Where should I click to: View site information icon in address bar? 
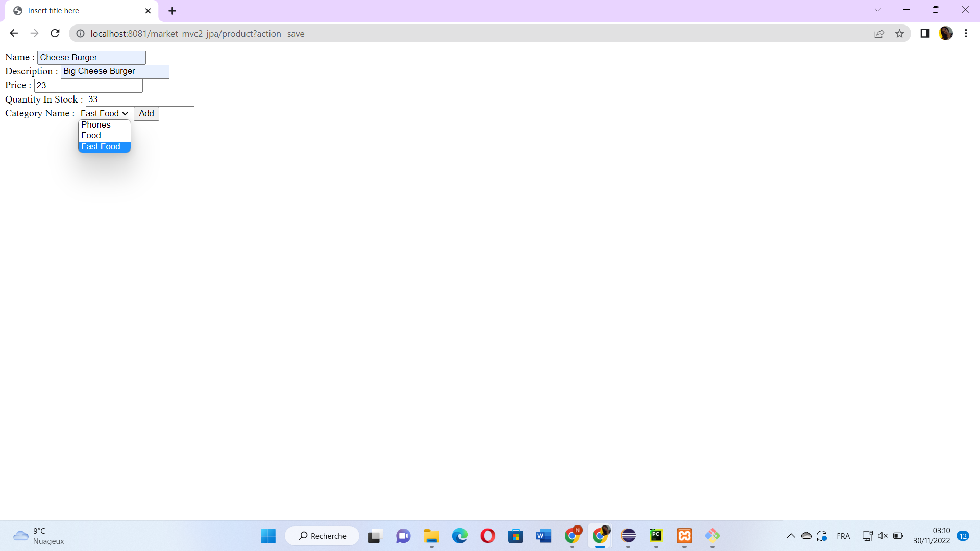coord(80,34)
